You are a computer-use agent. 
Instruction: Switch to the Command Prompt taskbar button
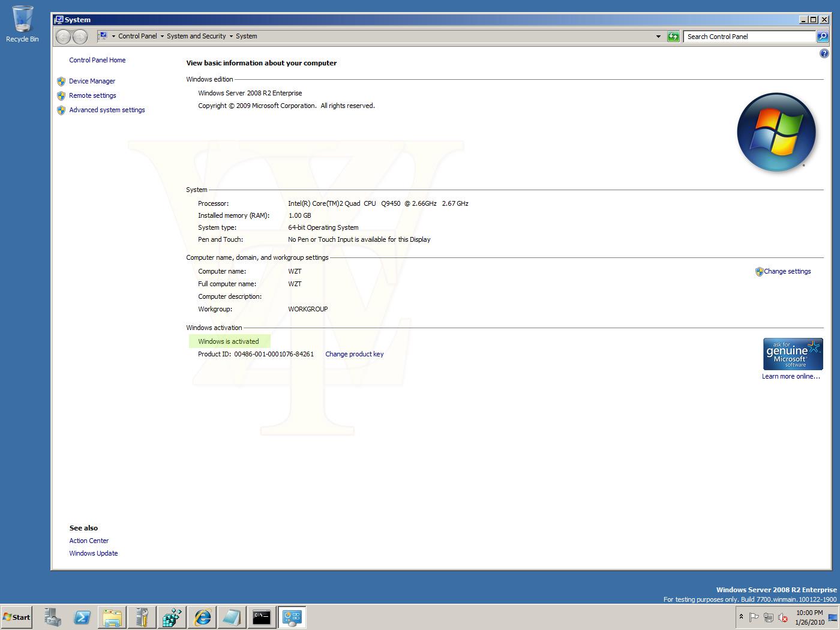coord(262,617)
